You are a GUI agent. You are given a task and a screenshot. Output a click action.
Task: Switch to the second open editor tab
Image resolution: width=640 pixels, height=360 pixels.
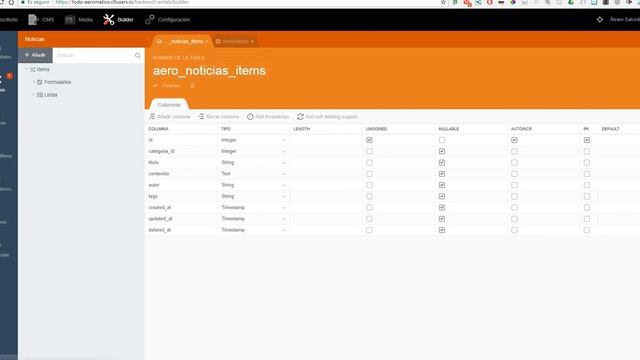click(234, 42)
